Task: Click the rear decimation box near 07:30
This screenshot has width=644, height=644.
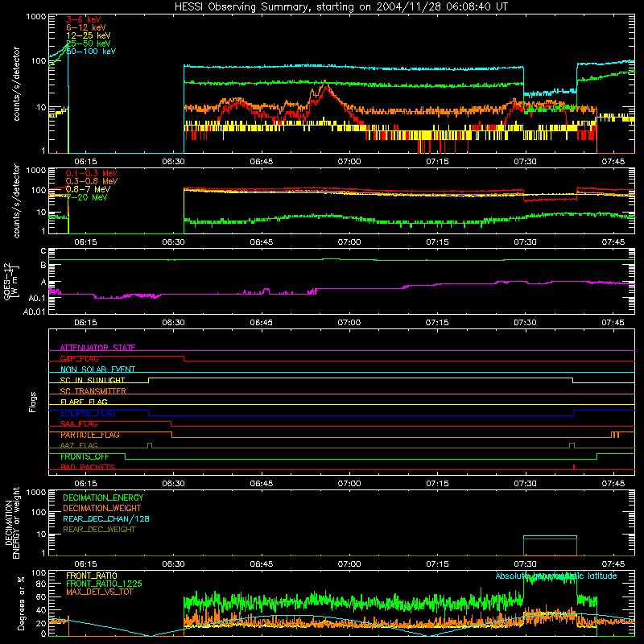Action: (550, 546)
